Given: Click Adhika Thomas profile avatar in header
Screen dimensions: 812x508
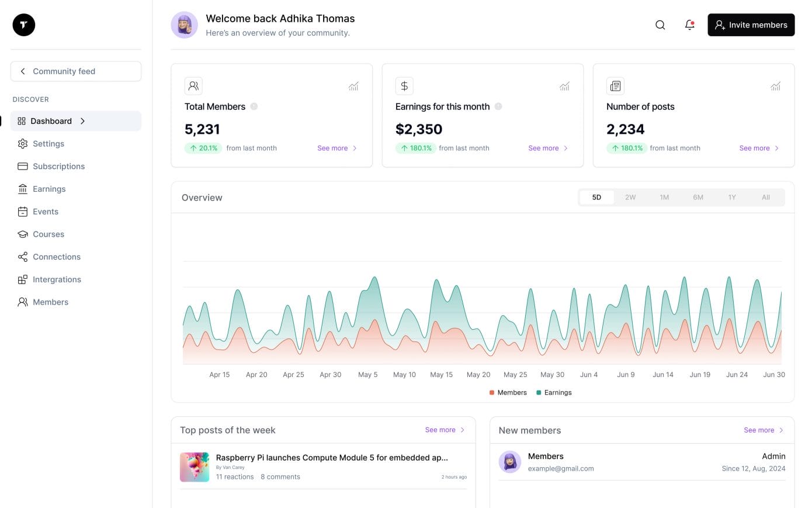Looking at the screenshot, I should pos(184,25).
